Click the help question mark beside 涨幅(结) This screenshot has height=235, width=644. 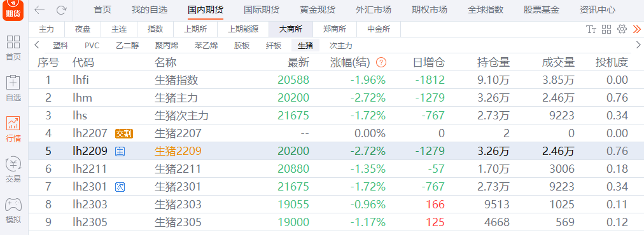tap(381, 62)
